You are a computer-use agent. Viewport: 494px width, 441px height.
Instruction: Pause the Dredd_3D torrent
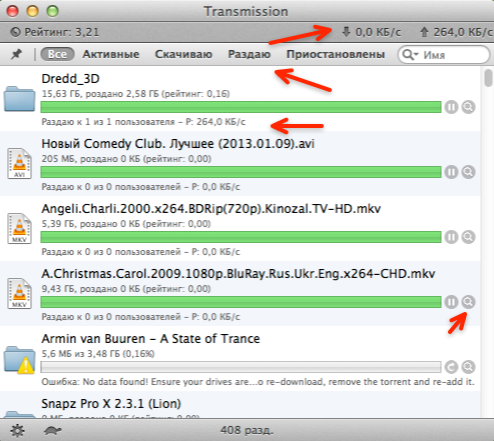point(451,107)
